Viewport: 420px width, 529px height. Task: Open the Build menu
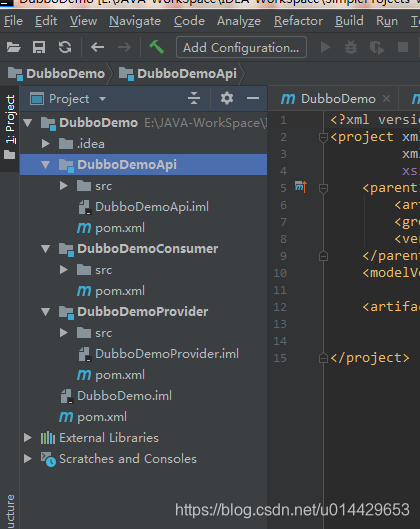coord(349,21)
